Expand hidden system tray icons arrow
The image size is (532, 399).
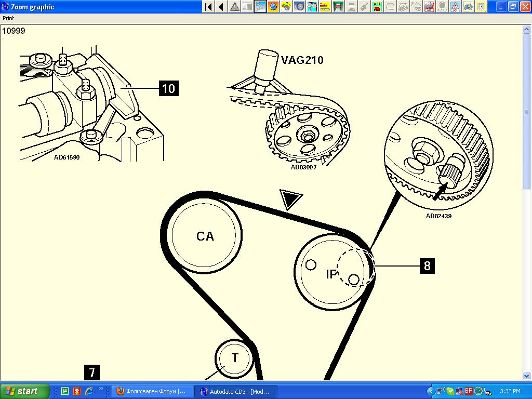(x=430, y=391)
